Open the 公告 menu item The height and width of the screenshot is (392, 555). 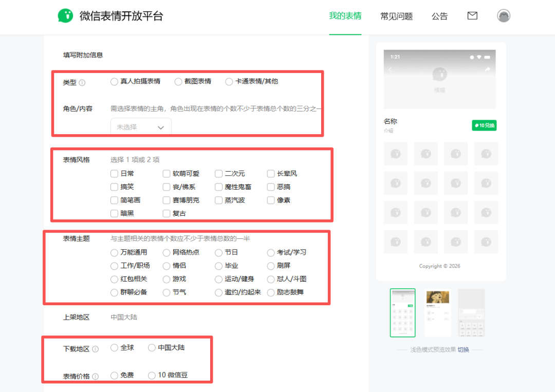(439, 16)
